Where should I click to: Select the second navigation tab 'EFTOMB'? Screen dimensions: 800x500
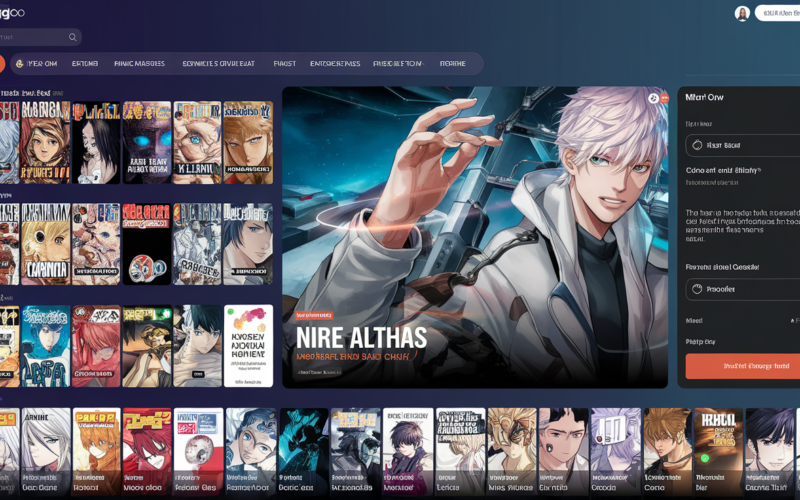pos(85,64)
